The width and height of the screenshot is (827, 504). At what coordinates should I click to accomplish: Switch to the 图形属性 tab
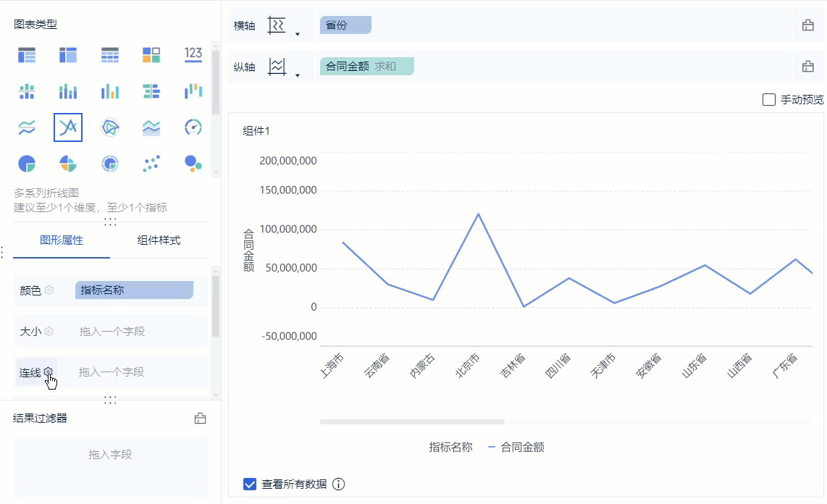point(62,240)
